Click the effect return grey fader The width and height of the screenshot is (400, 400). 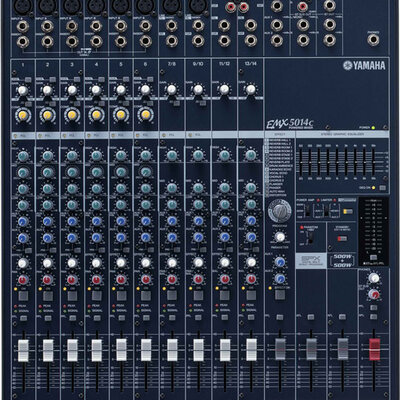(280, 349)
